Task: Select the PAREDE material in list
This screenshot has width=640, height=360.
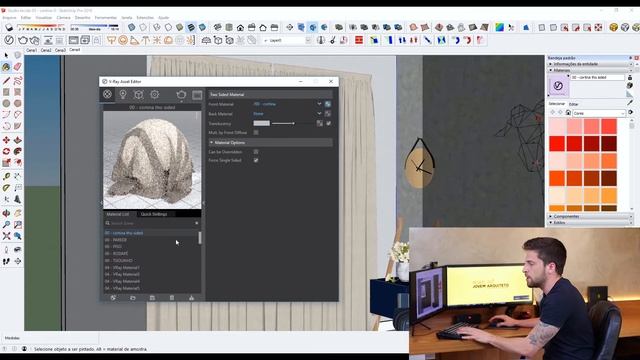Action: tap(116, 240)
